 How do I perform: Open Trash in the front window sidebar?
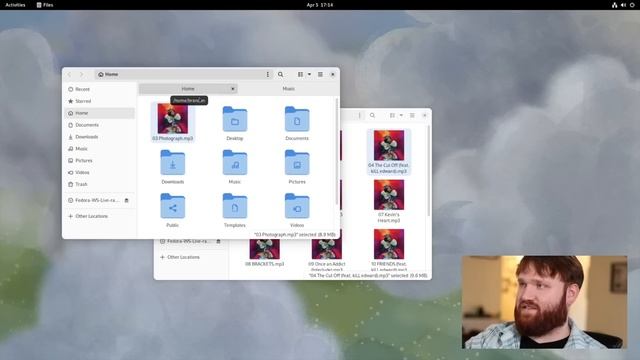(x=100, y=184)
